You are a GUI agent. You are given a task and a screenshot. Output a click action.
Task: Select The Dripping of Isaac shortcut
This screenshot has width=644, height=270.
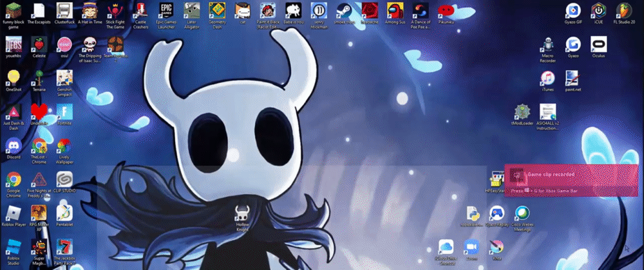tap(90, 50)
